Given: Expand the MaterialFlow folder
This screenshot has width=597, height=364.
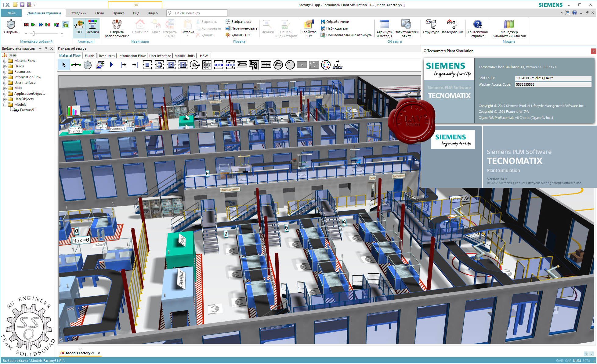Looking at the screenshot, I should tap(5, 61).
